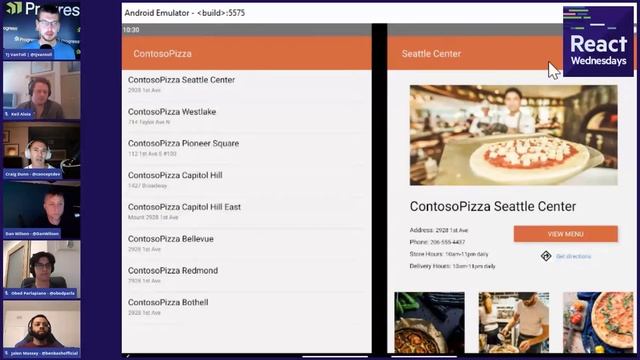Click the directions diamond icon

point(546,256)
